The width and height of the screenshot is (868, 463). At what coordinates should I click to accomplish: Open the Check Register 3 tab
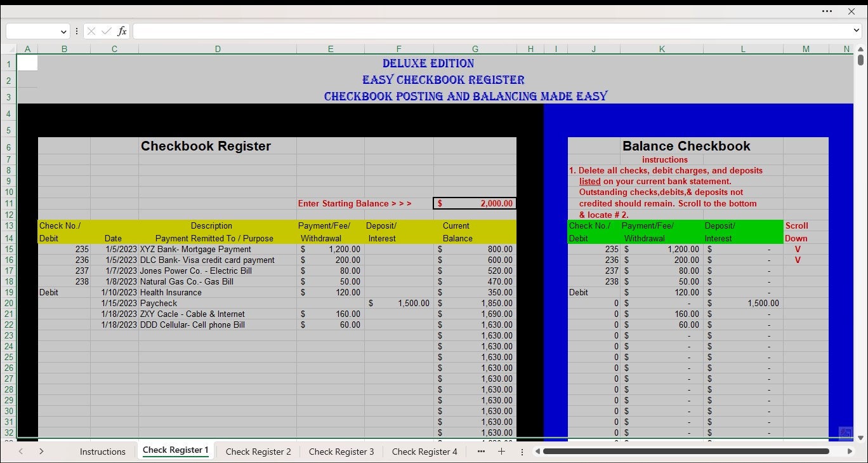pyautogui.click(x=341, y=451)
